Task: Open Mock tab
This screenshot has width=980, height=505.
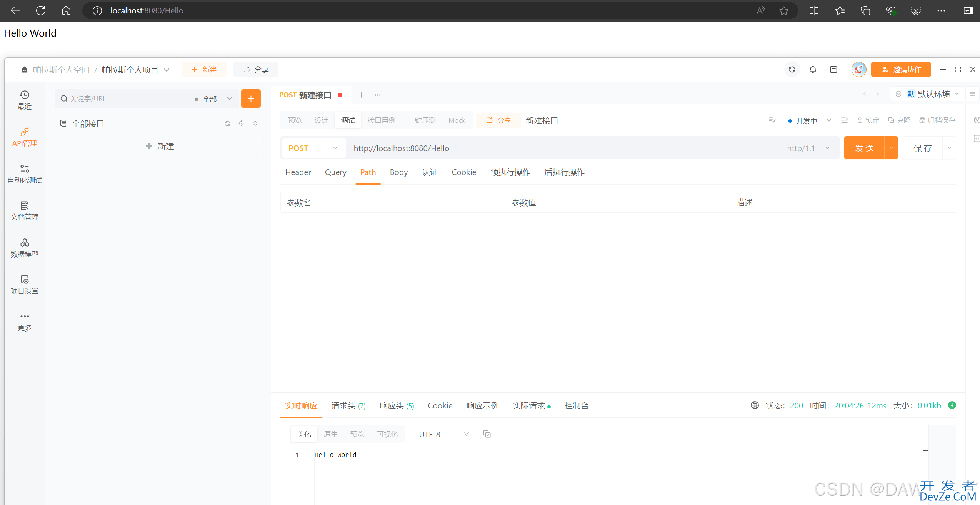Action: [457, 120]
